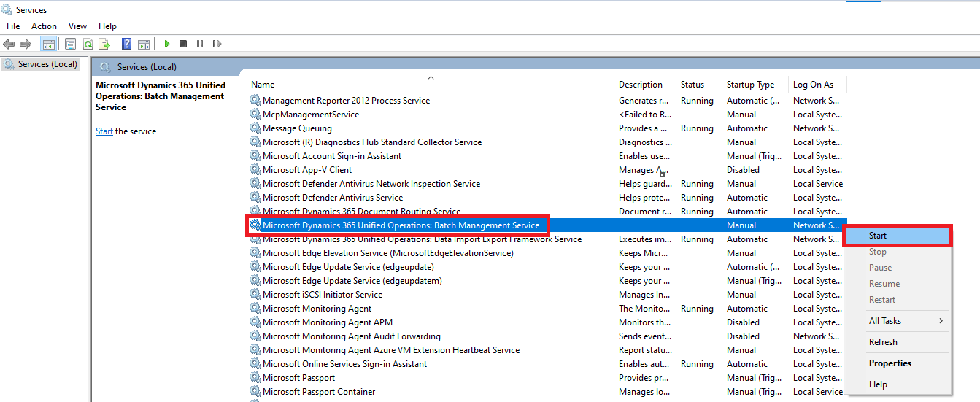The image size is (980, 402).
Task: Open the Action menu
Action: (44, 26)
